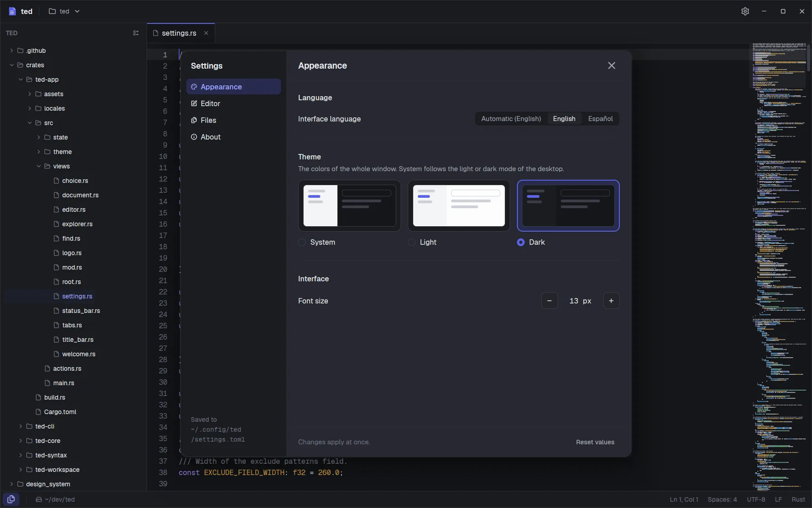Expand the .github folder chevron

pos(12,51)
